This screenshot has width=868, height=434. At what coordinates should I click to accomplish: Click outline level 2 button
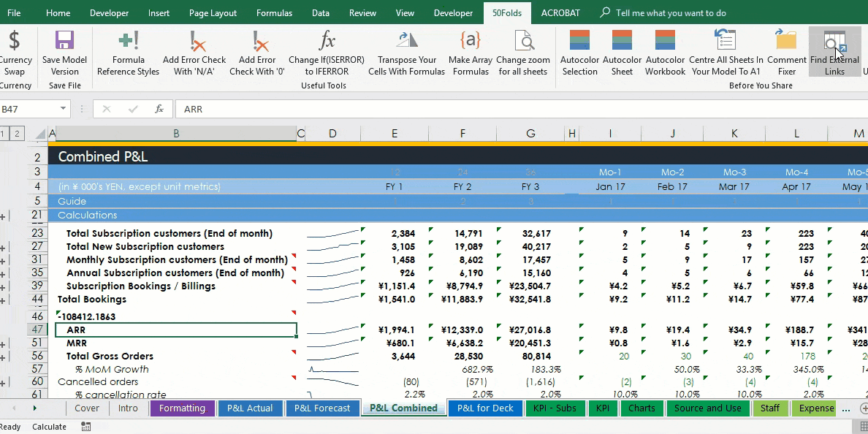(17, 134)
